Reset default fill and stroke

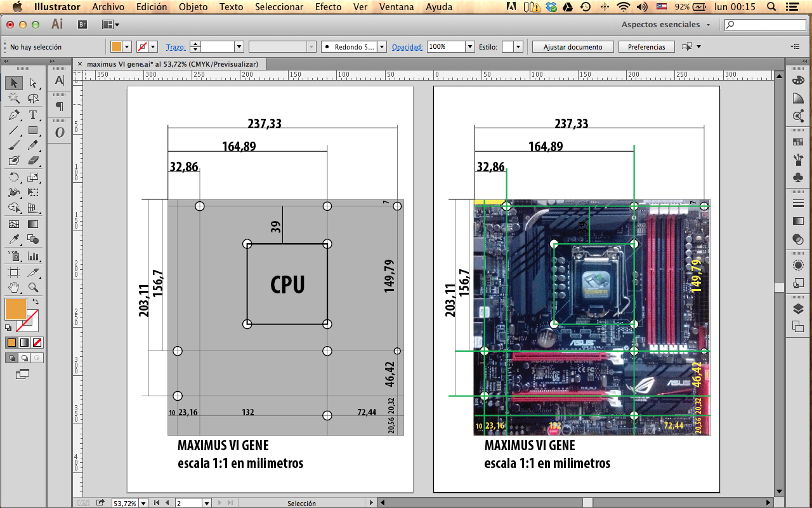tap(8, 328)
